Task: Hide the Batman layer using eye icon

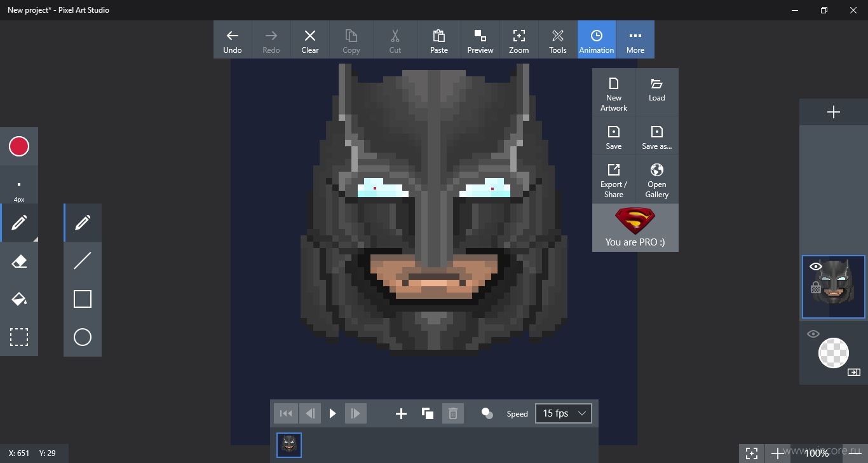Action: coord(816,266)
